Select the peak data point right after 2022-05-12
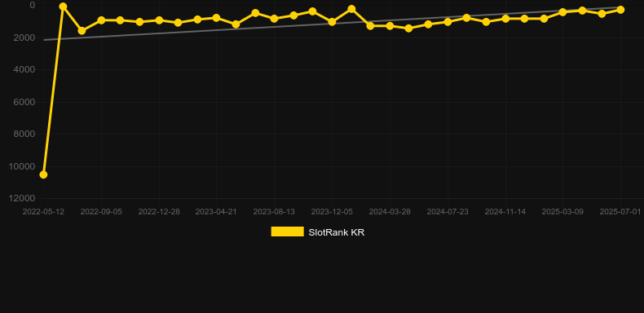The width and height of the screenshot is (644, 313). pyautogui.click(x=63, y=7)
